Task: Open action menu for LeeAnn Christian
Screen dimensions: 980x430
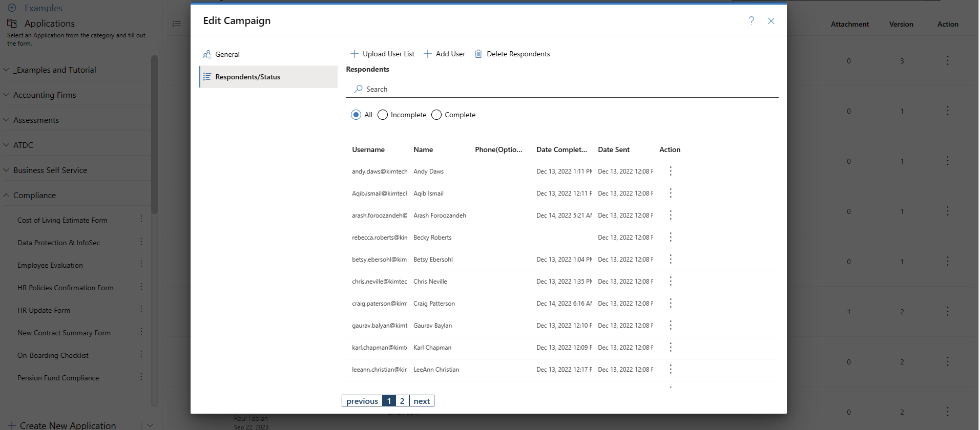Action: (671, 369)
